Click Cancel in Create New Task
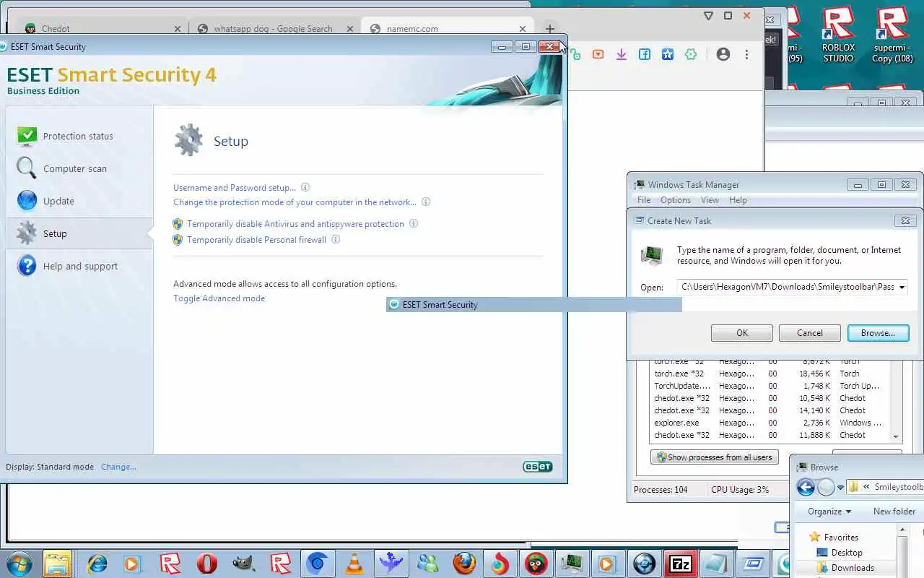 click(810, 333)
